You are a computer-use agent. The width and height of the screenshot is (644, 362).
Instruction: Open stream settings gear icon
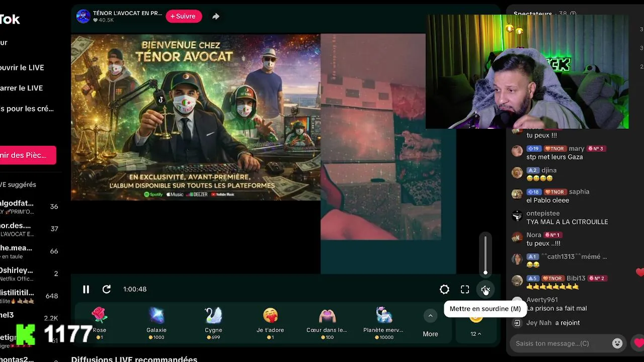click(444, 289)
